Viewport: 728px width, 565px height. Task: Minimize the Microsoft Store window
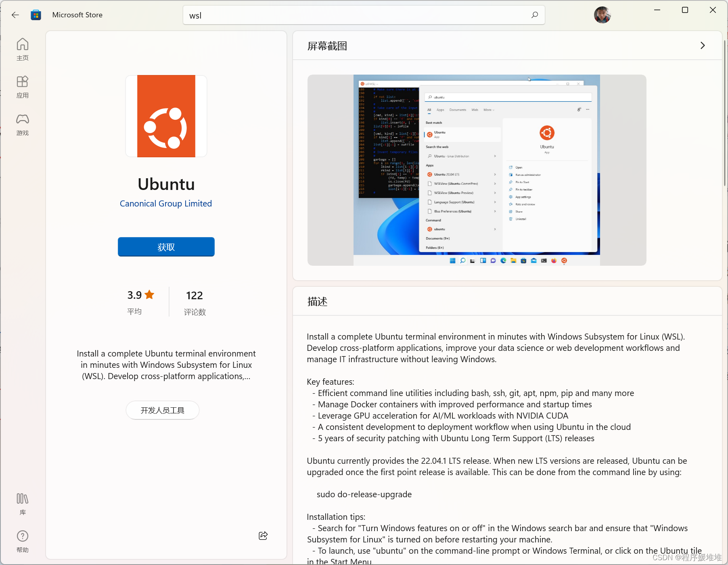(657, 10)
